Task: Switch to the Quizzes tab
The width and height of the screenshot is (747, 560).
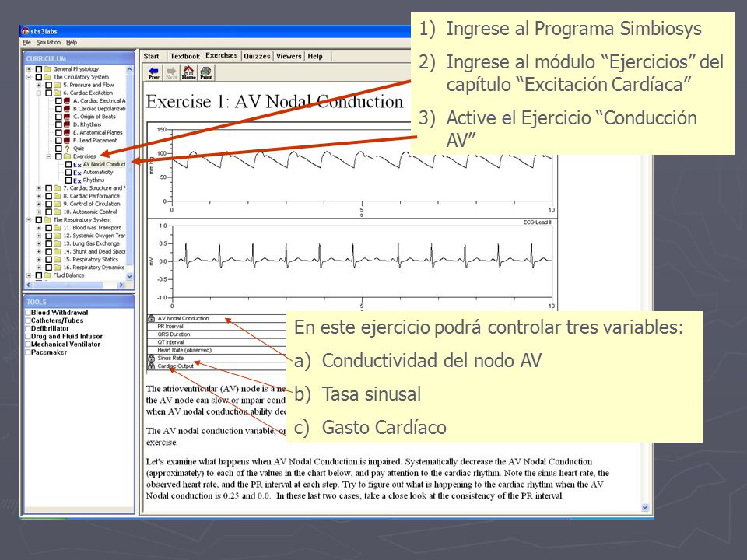Action: tap(257, 56)
